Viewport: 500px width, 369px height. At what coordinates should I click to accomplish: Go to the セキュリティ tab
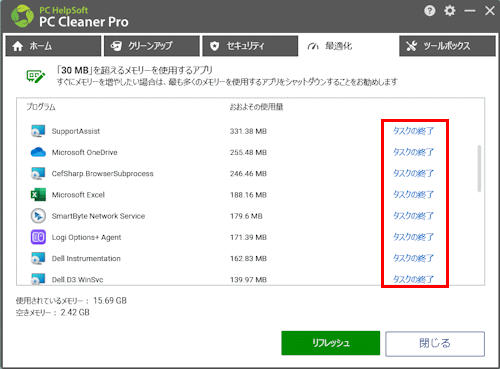(250, 46)
